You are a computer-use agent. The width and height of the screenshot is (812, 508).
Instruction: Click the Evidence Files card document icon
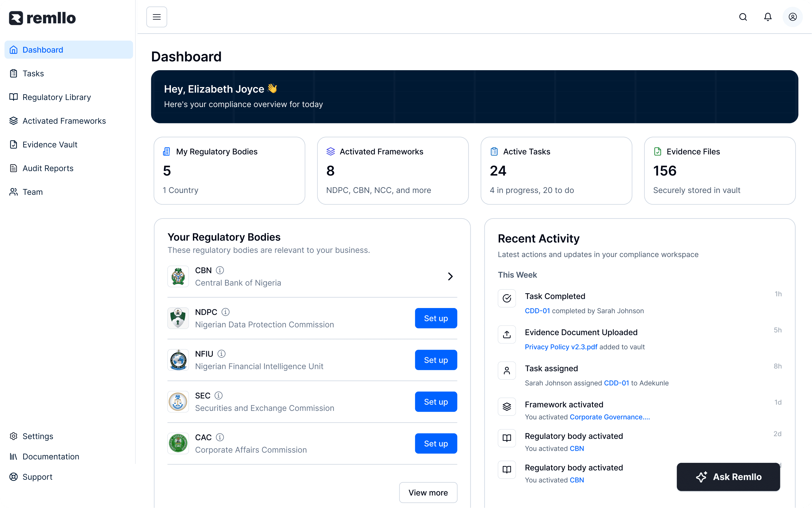[657, 152]
